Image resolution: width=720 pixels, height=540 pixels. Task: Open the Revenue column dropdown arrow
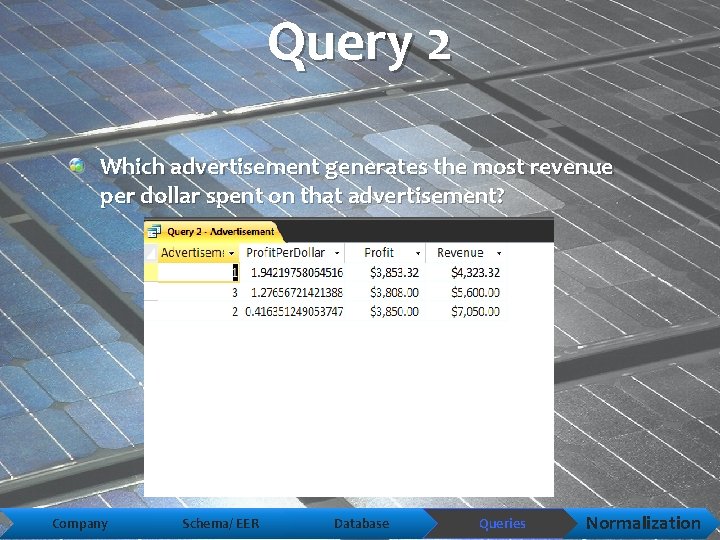point(499,253)
